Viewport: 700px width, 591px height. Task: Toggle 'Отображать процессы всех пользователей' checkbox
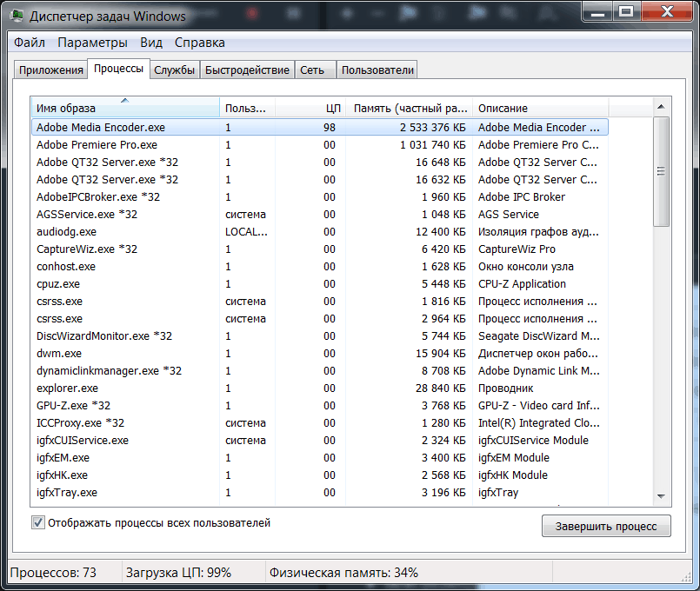(x=38, y=522)
